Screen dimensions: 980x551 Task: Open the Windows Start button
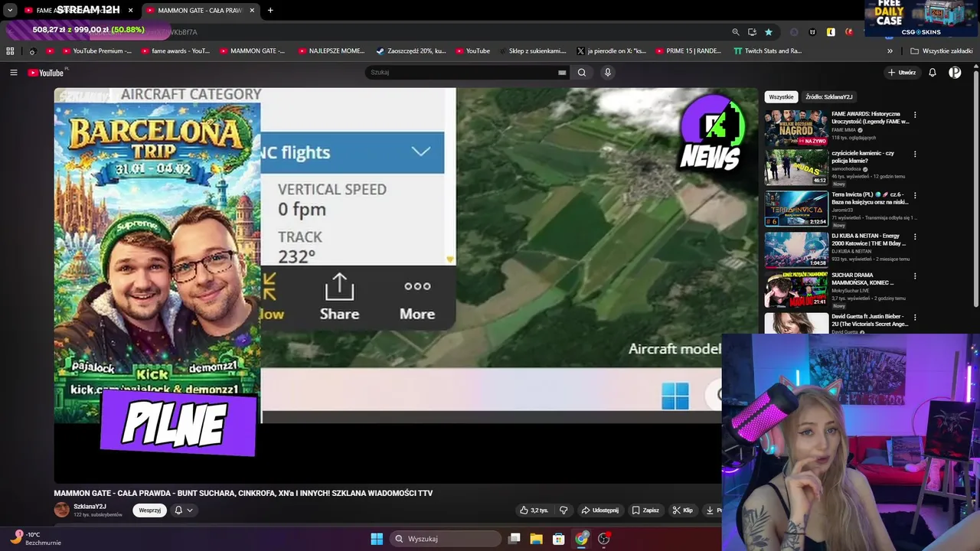click(x=377, y=539)
